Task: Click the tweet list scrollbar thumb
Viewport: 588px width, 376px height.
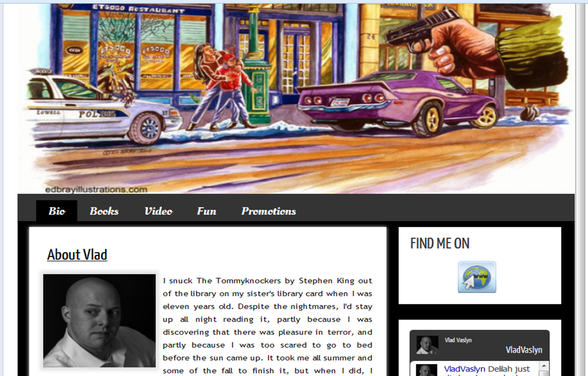Action: coord(543,373)
